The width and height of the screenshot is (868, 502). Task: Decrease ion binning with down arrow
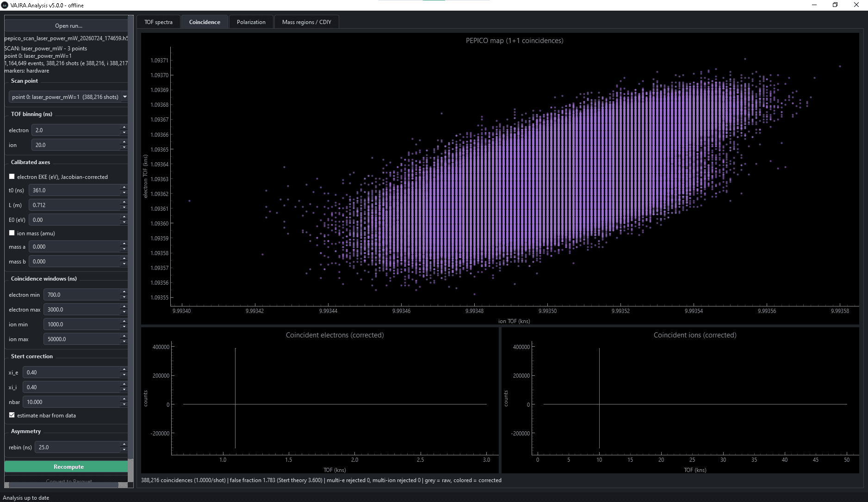tap(124, 148)
